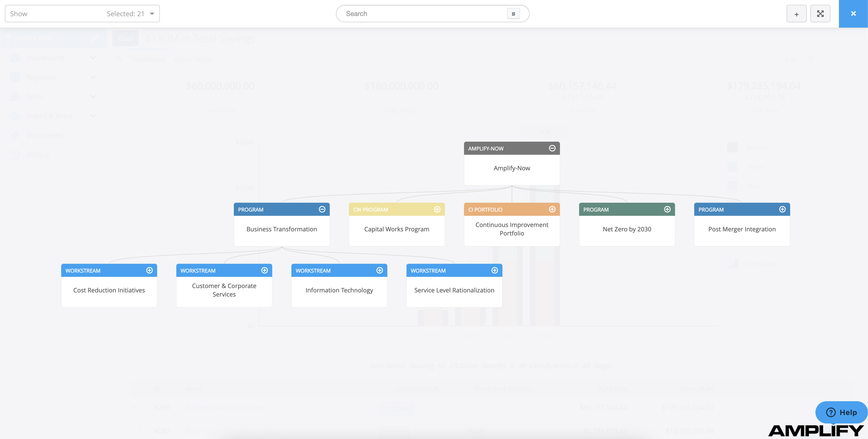Expand the Net Zero by 2030 node
The image size is (868, 439).
point(667,209)
